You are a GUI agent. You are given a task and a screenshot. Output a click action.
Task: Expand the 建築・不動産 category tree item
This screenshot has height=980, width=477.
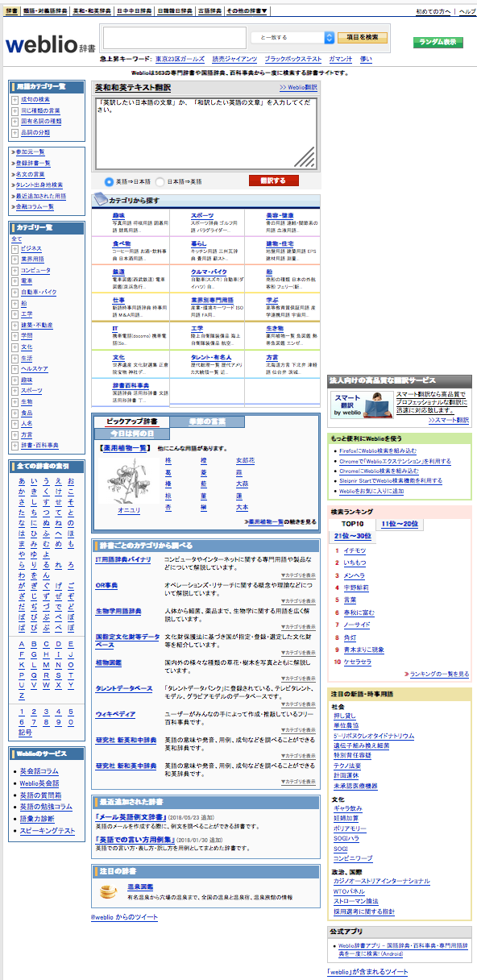(15, 324)
